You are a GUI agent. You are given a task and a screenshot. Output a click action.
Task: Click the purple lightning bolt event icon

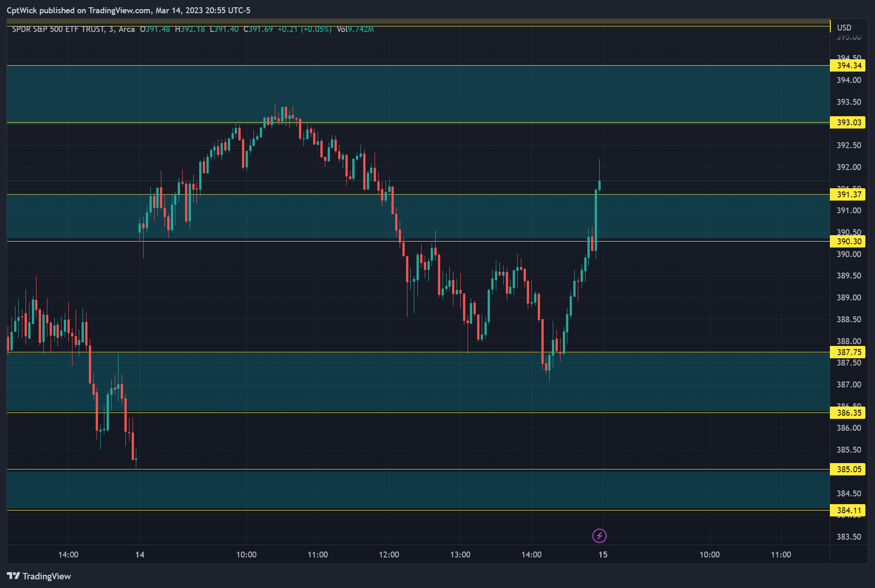point(599,536)
